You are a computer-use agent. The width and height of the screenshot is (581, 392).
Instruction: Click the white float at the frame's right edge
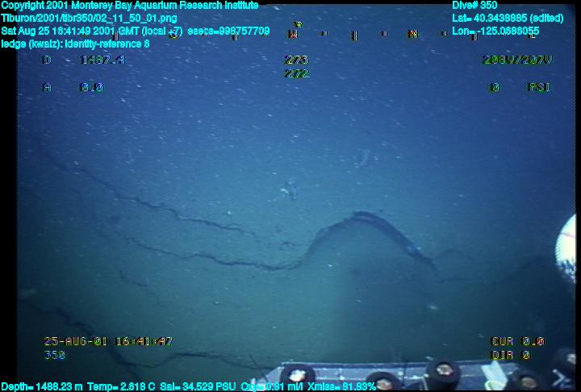point(566,249)
